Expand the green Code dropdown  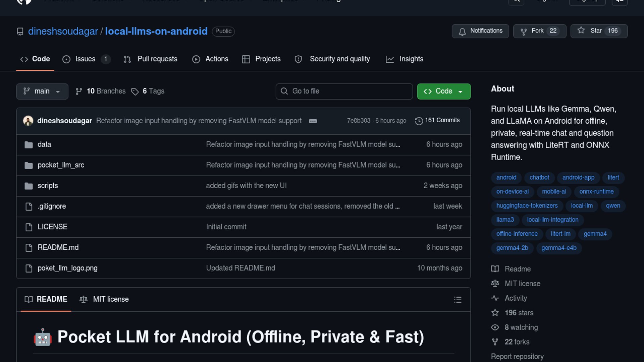pyautogui.click(x=443, y=91)
